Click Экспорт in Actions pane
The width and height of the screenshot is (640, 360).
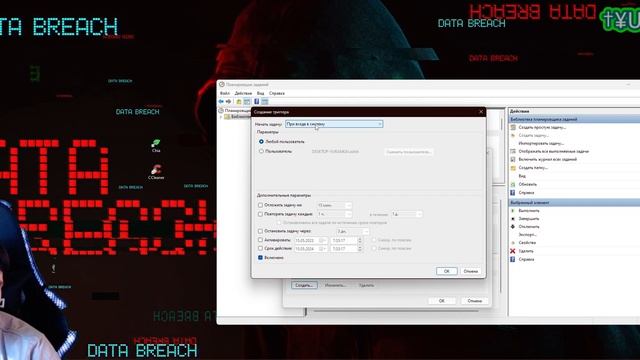[527, 235]
